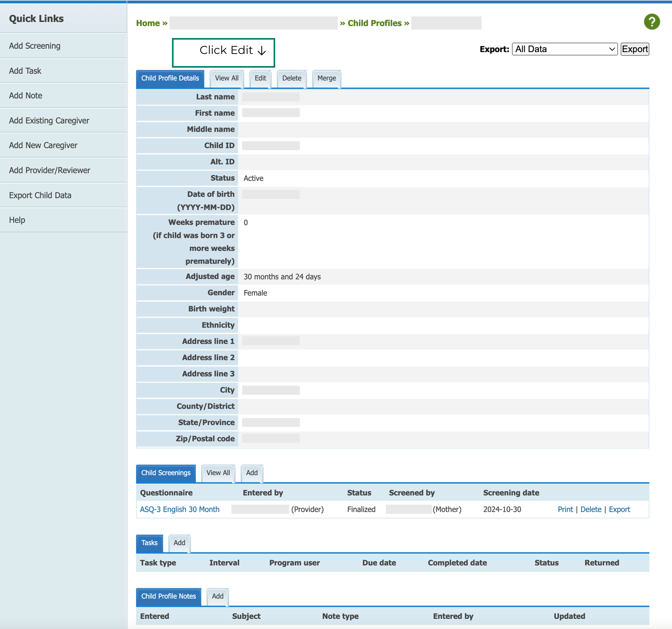Open Add New Caregiver quick link
The width and height of the screenshot is (672, 629).
pos(63,145)
